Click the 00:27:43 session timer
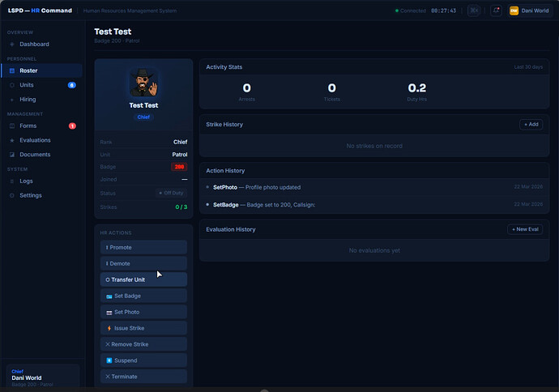Viewport: 559px width, 392px height. tap(443, 11)
